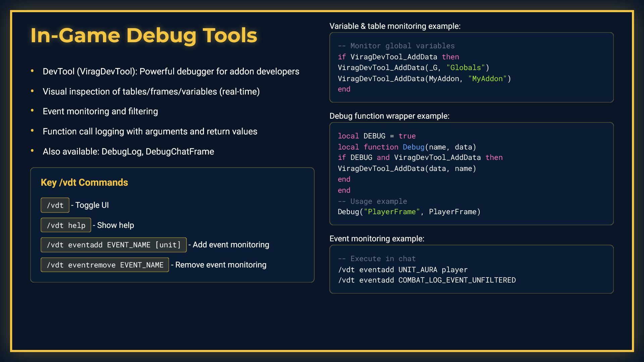The height and width of the screenshot is (362, 644).
Task: Click the /vdt eventremove EVENT_NAME badge
Action: (x=105, y=265)
